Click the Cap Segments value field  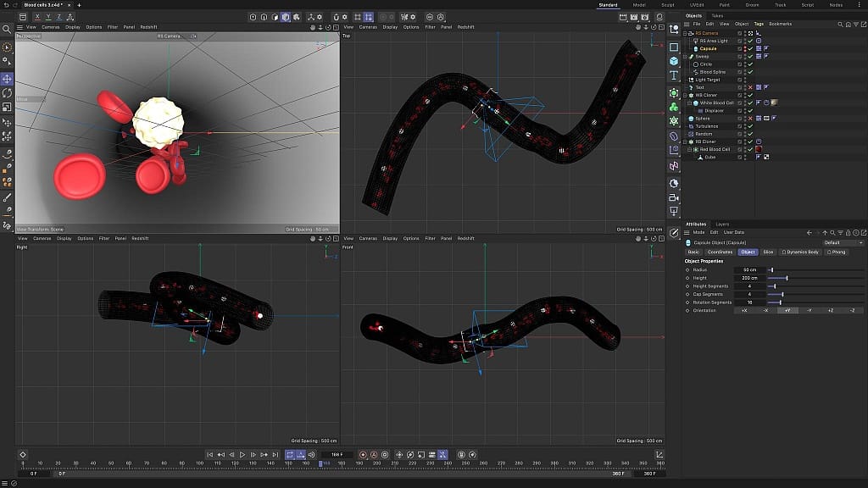tap(749, 294)
